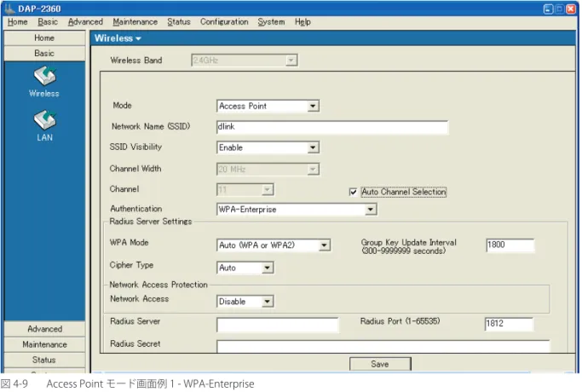Open the Network Access dropdown showing Disable
Screen dimensions: 582x392
point(245,302)
